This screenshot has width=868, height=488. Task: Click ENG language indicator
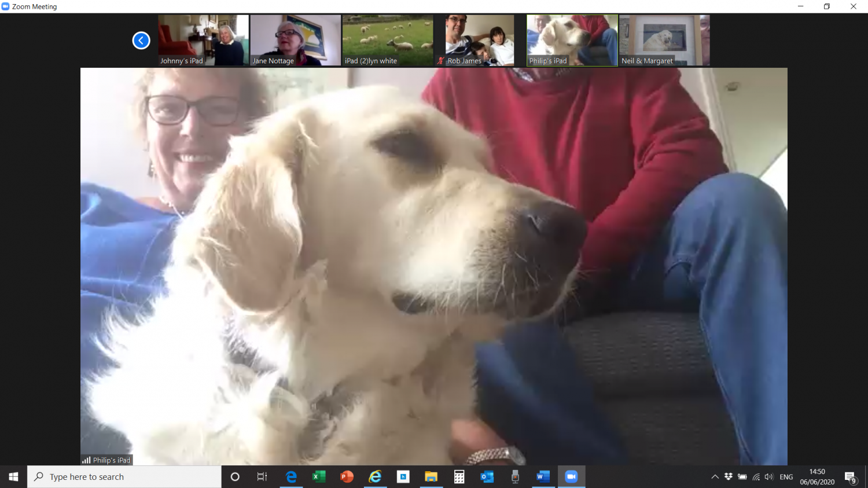(786, 477)
